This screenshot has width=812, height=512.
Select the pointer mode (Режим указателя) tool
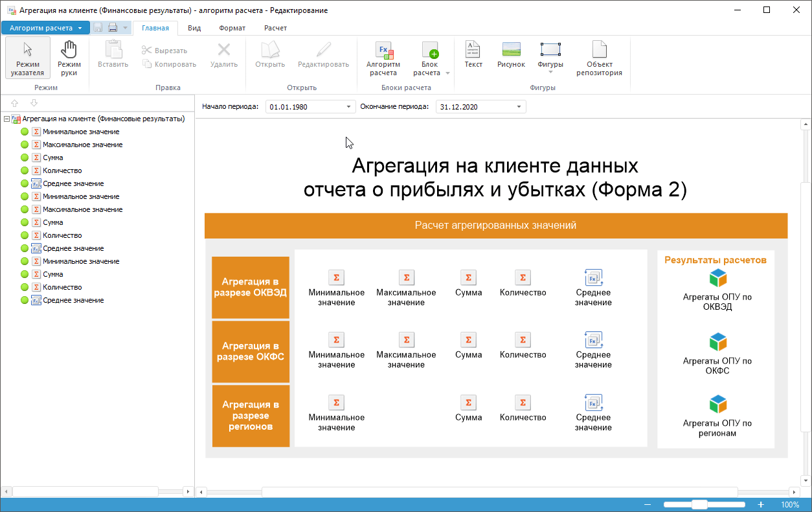tap(28, 58)
